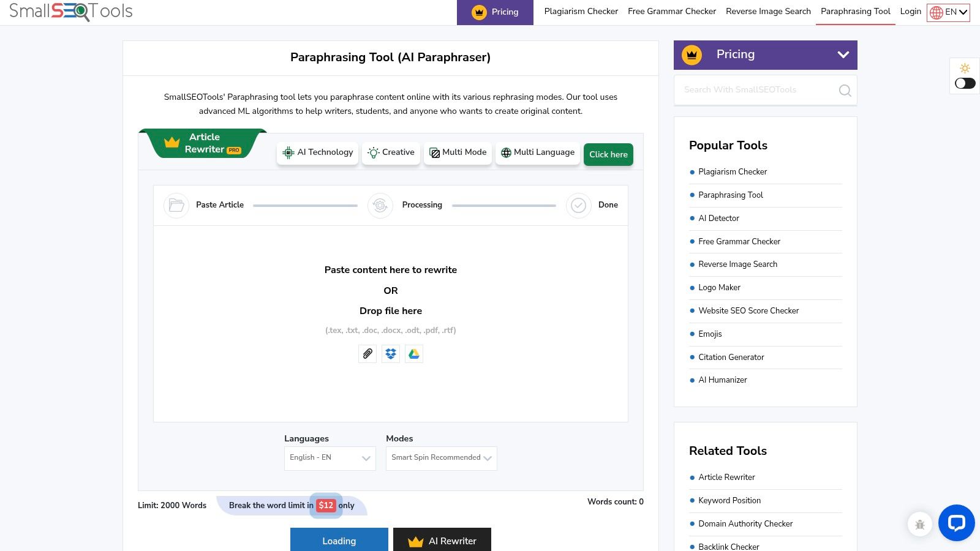The image size is (980, 551).
Task: Click the crown icon on AI Rewriter button
Action: [416, 541]
